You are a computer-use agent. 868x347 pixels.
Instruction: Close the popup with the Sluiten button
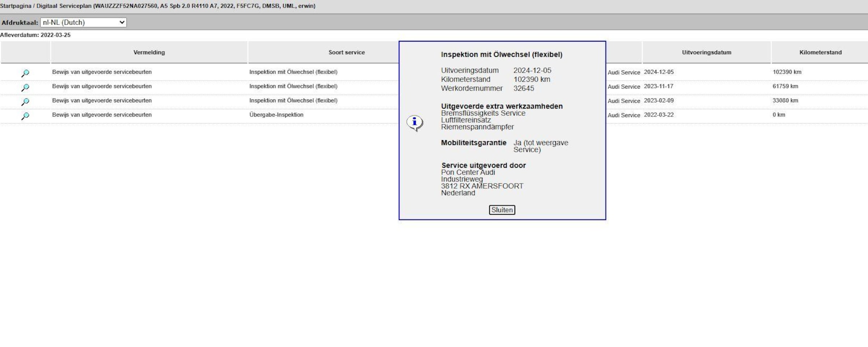coord(502,210)
